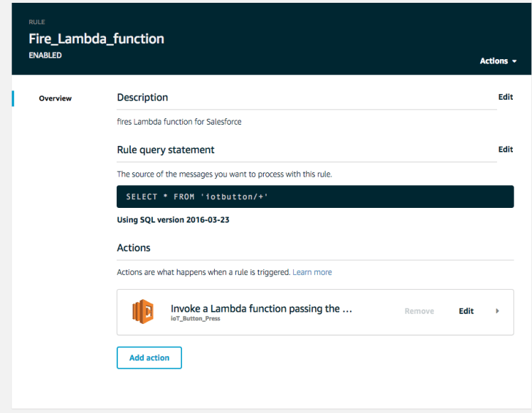The height and width of the screenshot is (413, 532).
Task: Click the Description section heading
Action: click(x=142, y=98)
